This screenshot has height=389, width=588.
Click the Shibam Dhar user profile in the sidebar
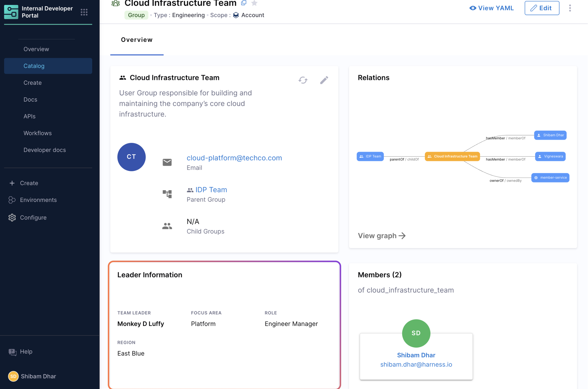pyautogui.click(x=32, y=376)
